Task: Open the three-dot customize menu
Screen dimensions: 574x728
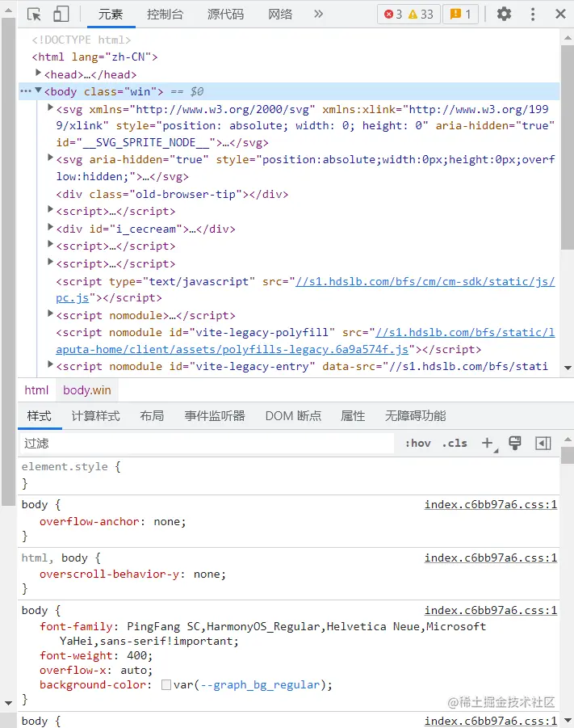Action: (x=533, y=14)
